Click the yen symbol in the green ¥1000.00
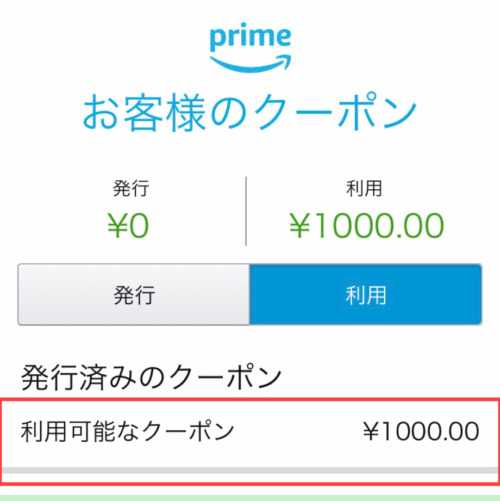 299,226
